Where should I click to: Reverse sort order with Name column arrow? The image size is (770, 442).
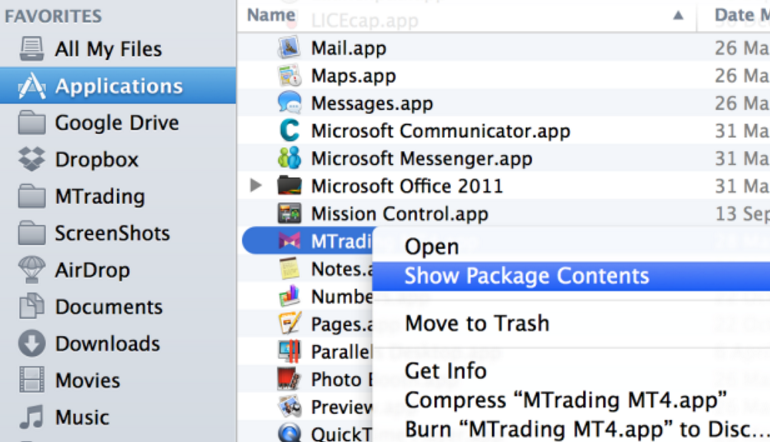678,15
